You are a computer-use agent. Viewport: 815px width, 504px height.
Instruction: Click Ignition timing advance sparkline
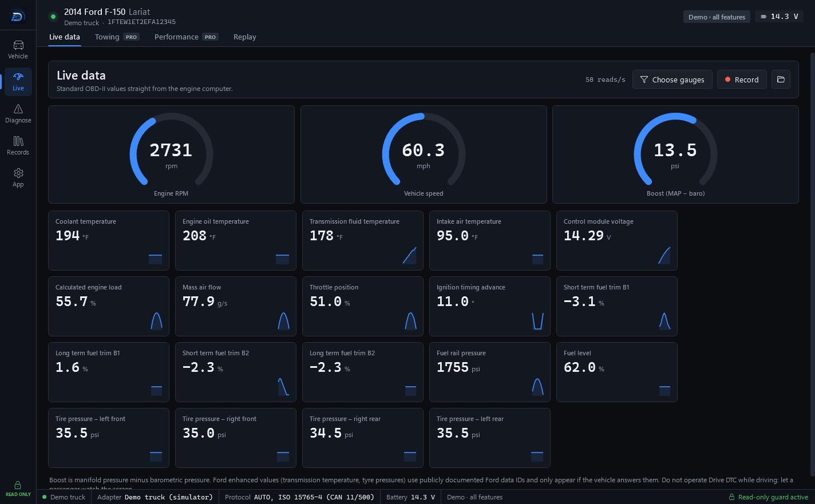pyautogui.click(x=537, y=321)
